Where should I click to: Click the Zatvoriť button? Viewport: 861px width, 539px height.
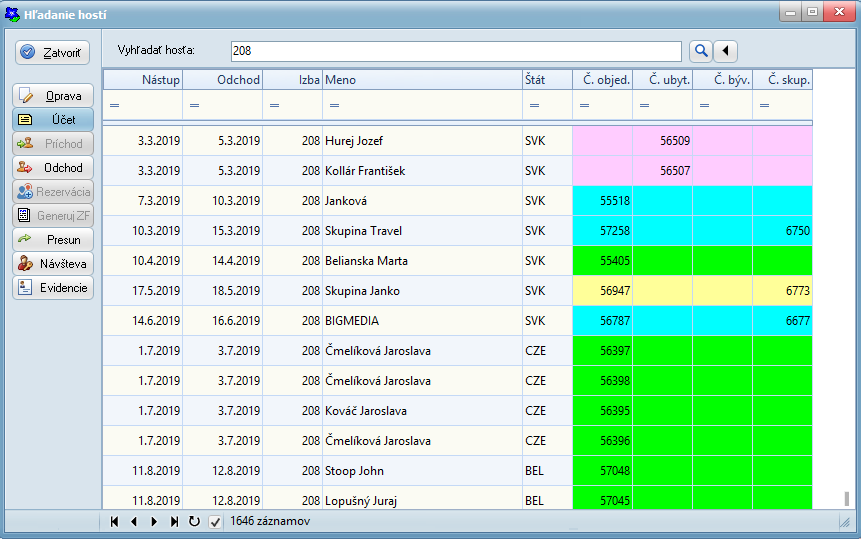coord(53,53)
